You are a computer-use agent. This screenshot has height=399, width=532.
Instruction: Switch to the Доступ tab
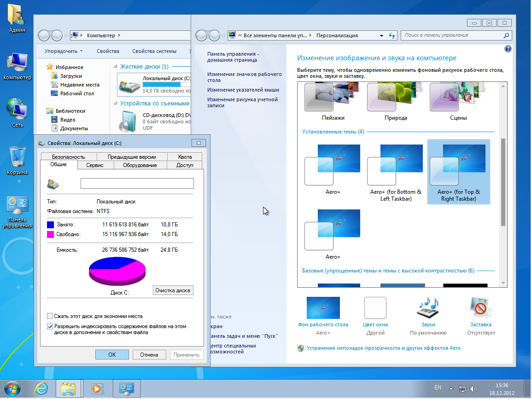coord(185,165)
